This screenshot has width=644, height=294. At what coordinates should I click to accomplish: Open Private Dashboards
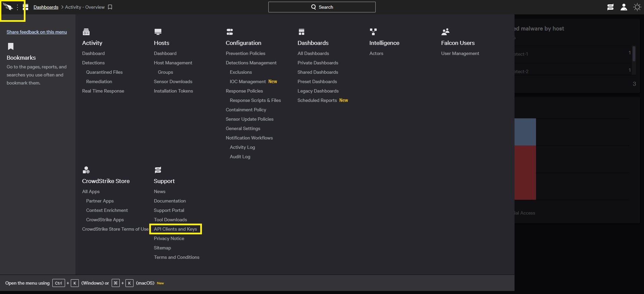[318, 63]
